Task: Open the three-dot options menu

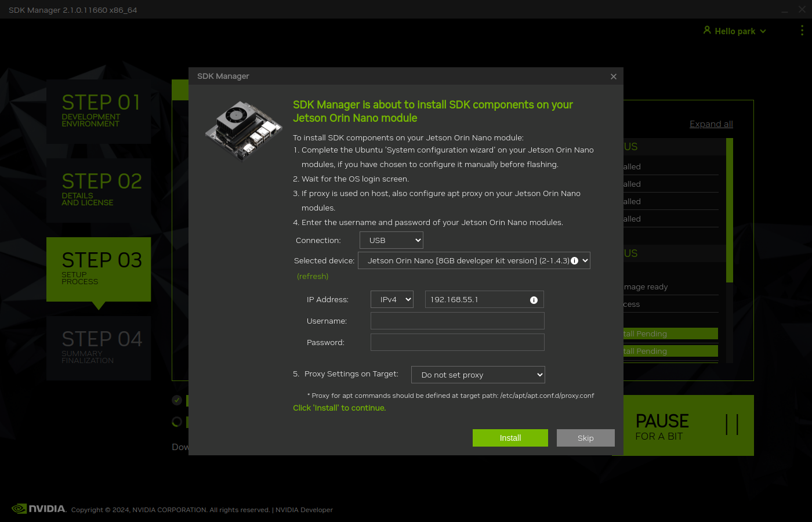Action: click(x=802, y=30)
